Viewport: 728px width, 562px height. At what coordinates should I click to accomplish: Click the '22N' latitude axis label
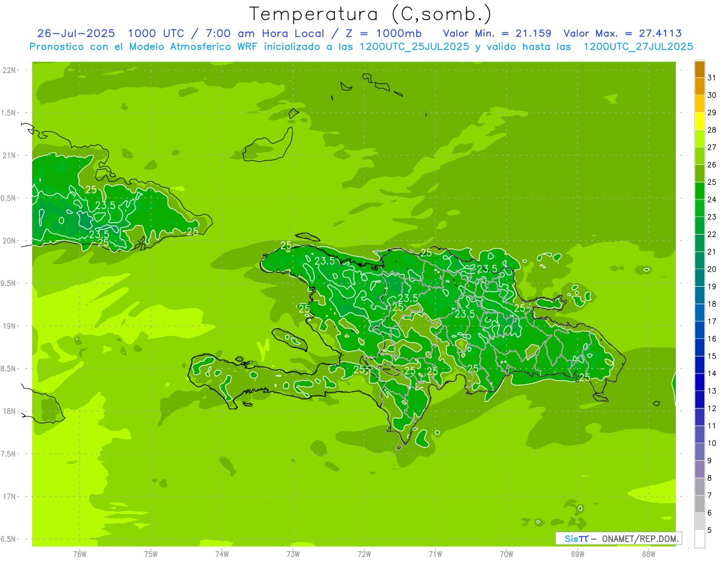pyautogui.click(x=10, y=70)
